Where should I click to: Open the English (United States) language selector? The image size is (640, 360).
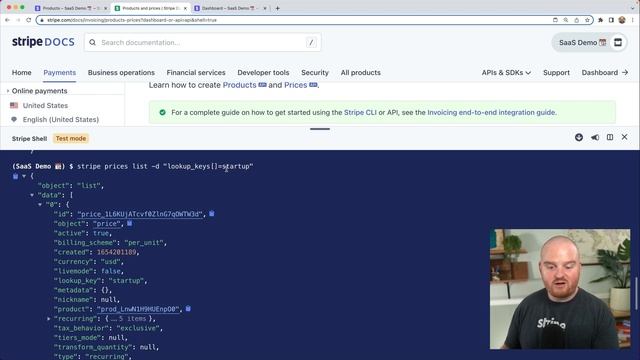tap(55, 120)
